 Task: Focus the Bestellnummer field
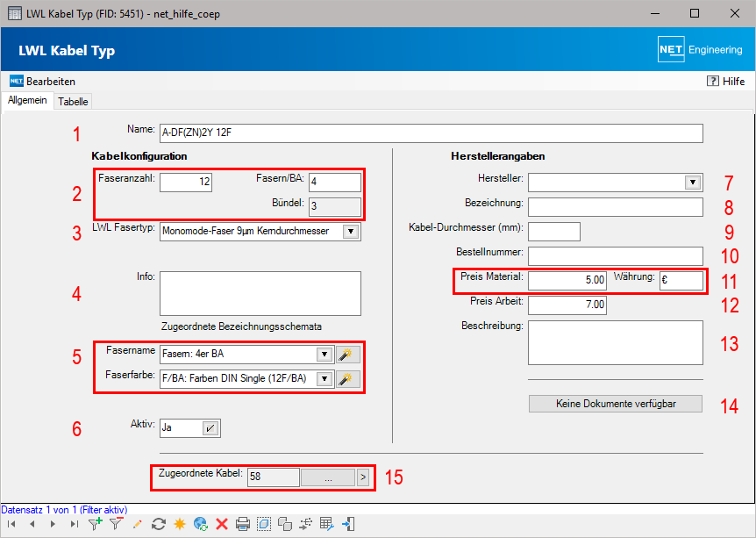pyautogui.click(x=615, y=256)
